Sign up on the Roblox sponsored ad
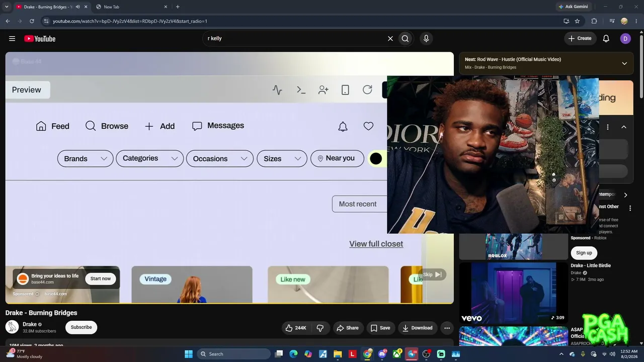The width and height of the screenshot is (644, 362). pyautogui.click(x=584, y=253)
